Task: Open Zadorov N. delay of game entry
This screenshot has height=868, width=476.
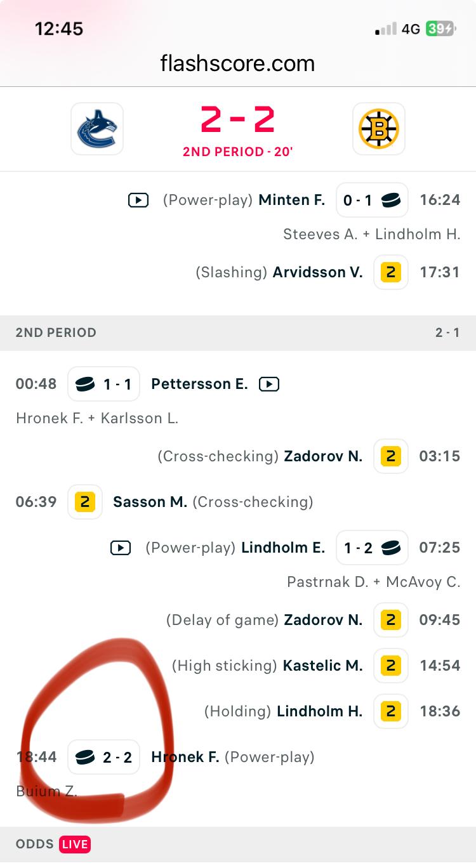Action: (323, 620)
